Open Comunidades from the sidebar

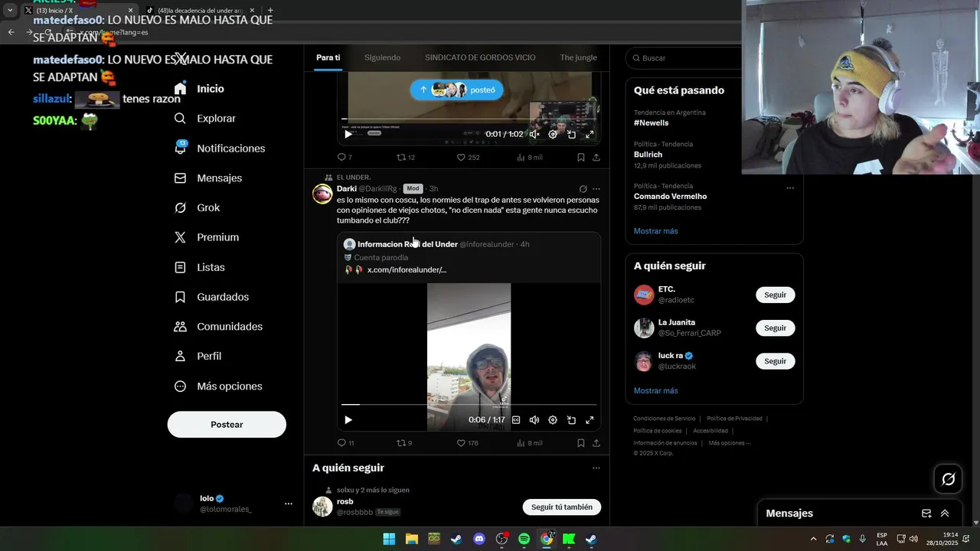(218, 327)
